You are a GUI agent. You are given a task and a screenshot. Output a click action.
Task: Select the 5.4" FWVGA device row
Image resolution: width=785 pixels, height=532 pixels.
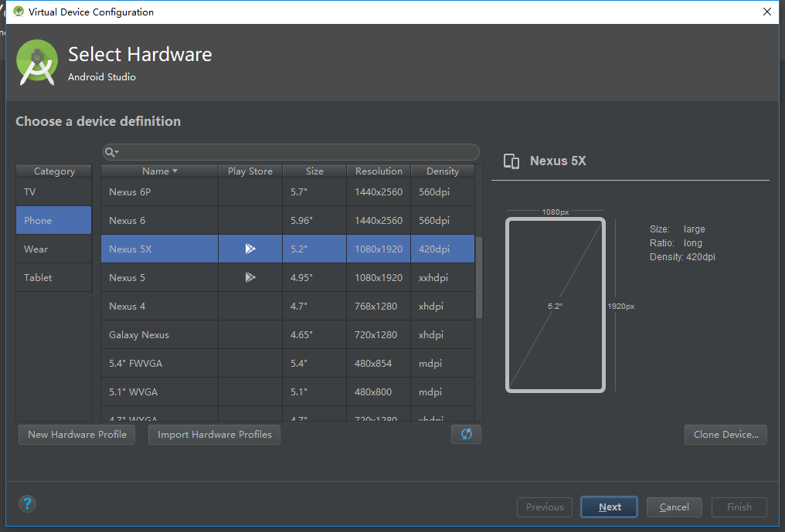coord(288,363)
